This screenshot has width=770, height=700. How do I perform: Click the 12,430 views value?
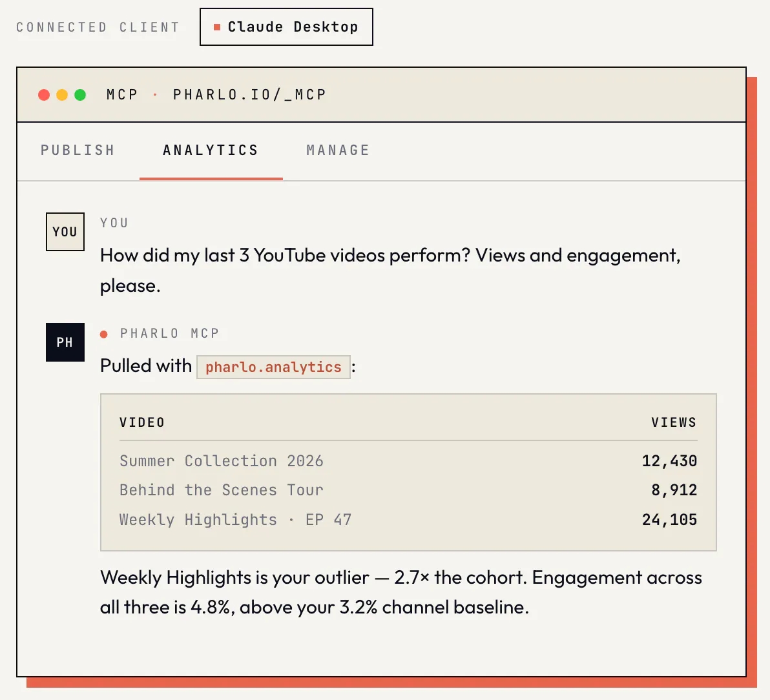(669, 461)
